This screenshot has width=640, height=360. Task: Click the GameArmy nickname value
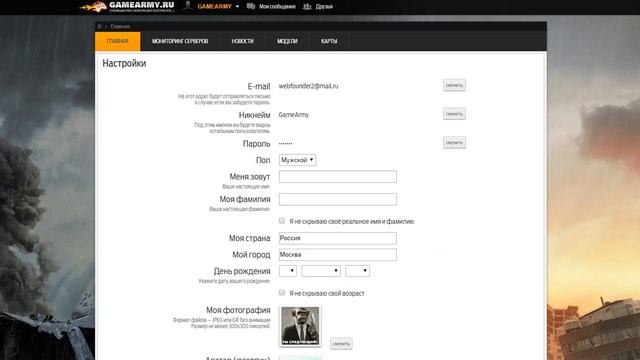click(x=293, y=115)
